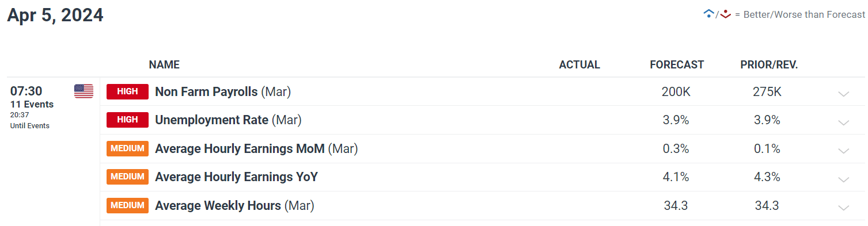The height and width of the screenshot is (226, 868).
Task: Expand the Non Farm Payrolls row chevron
Action: [x=844, y=94]
